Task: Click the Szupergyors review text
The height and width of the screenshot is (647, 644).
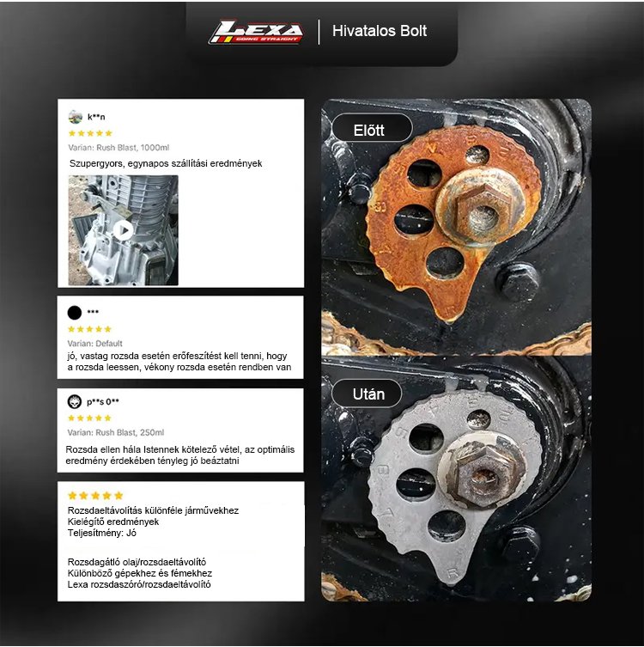Action: click(x=166, y=163)
